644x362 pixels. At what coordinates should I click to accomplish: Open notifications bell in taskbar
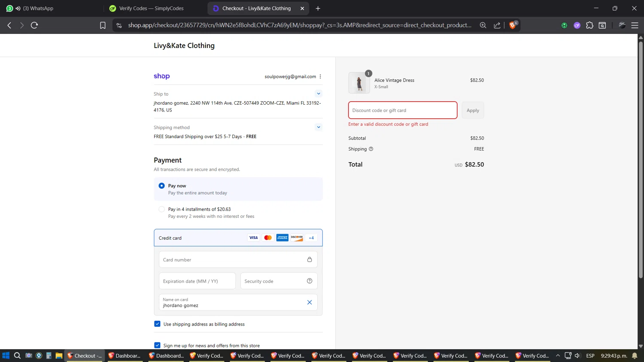[x=635, y=356]
